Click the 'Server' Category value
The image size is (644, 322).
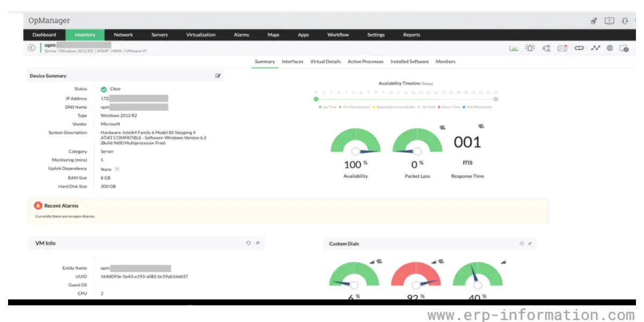[x=107, y=151]
